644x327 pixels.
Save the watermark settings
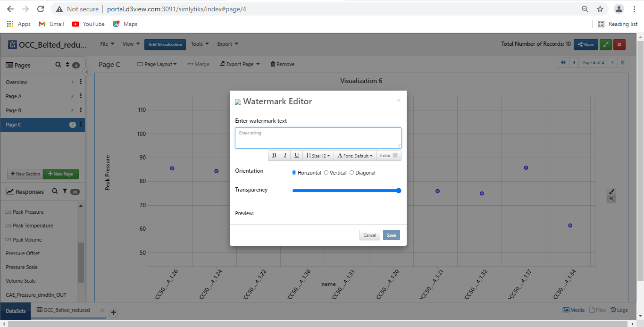(x=392, y=235)
